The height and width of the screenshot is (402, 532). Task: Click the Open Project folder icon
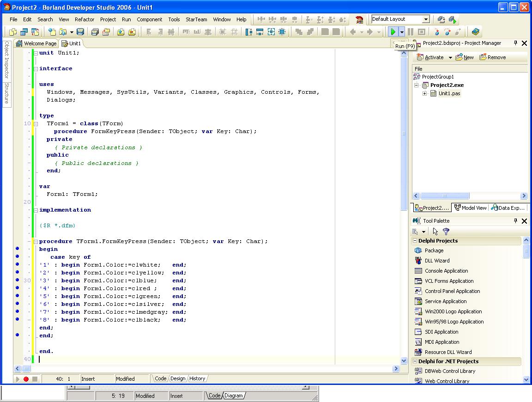[x=106, y=32]
